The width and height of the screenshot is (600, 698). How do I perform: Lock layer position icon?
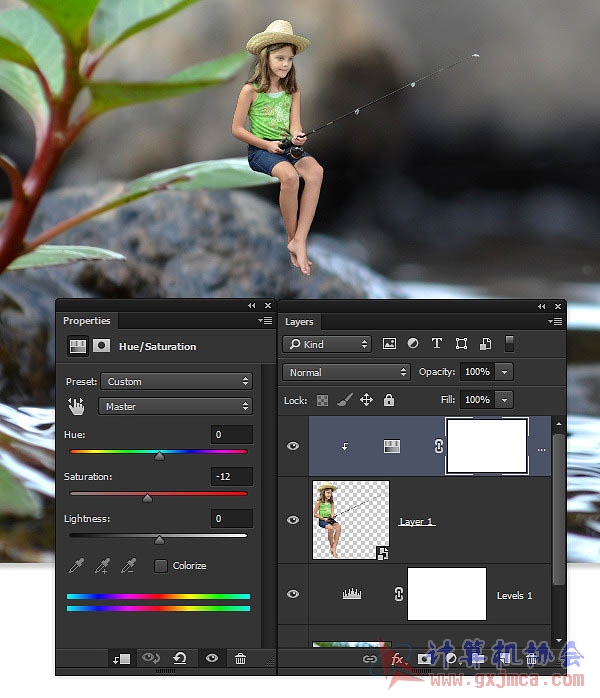pyautogui.click(x=366, y=400)
